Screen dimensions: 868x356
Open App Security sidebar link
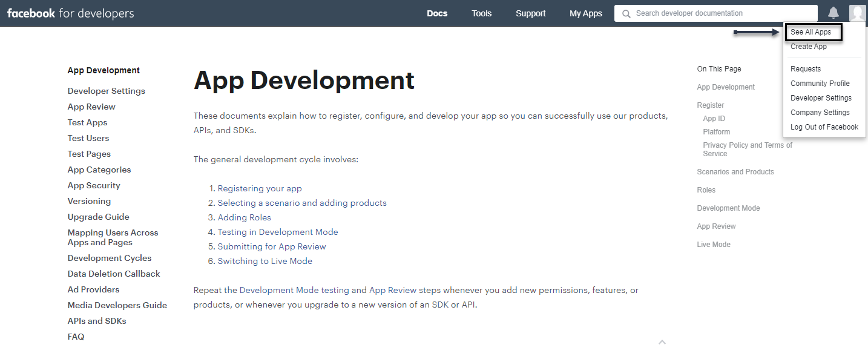click(x=94, y=185)
